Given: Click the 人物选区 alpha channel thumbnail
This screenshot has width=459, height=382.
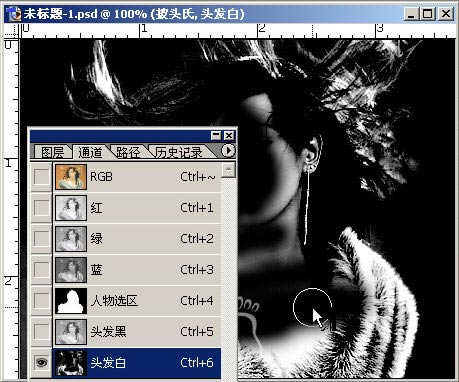Looking at the screenshot, I should point(71,300).
